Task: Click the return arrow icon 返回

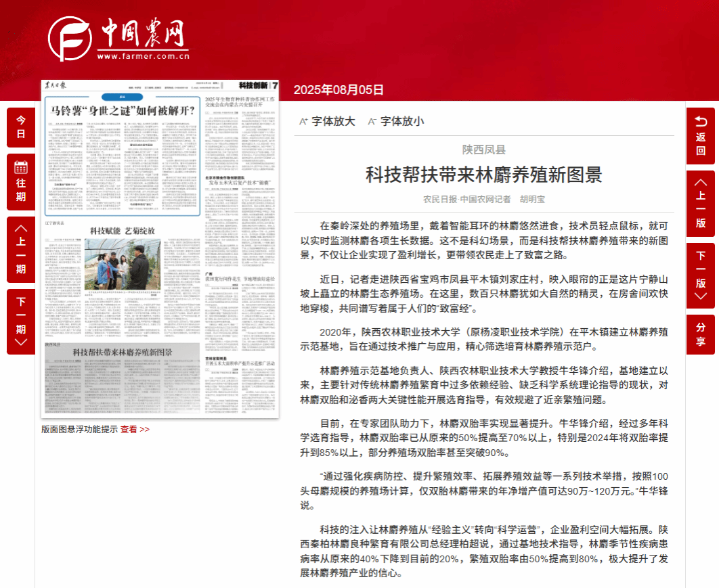Action: click(x=700, y=122)
